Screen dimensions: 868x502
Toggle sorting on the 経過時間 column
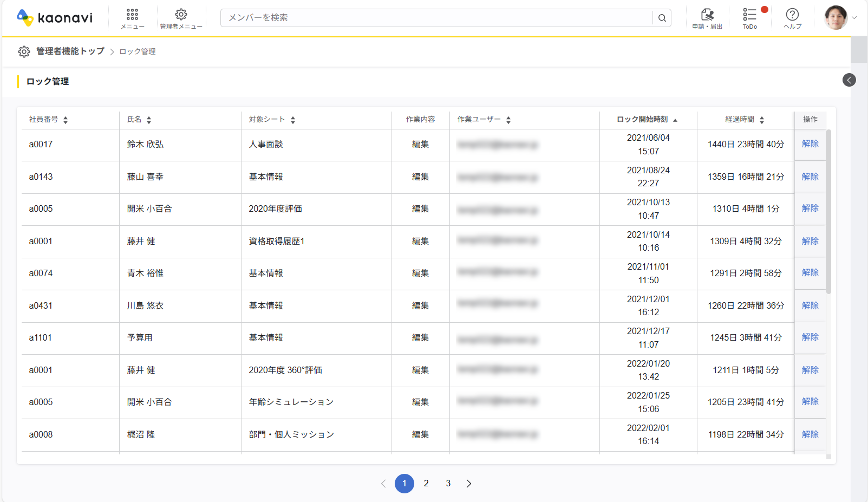[762, 119]
